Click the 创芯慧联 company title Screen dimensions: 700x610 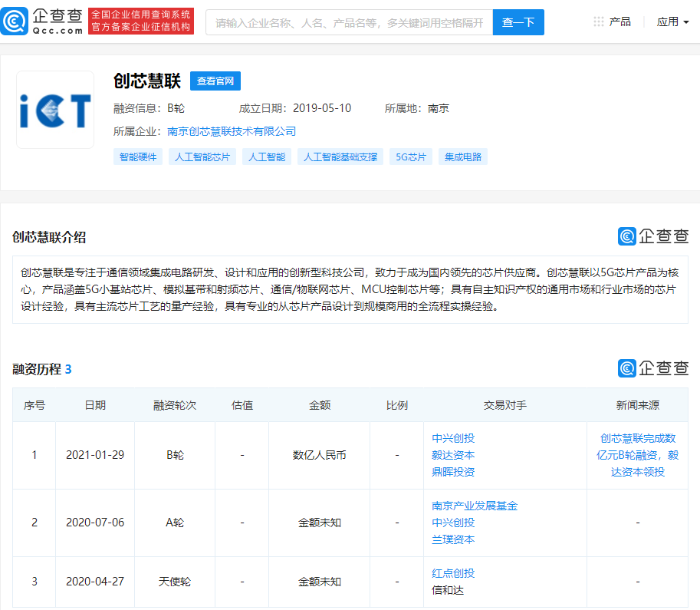147,81
